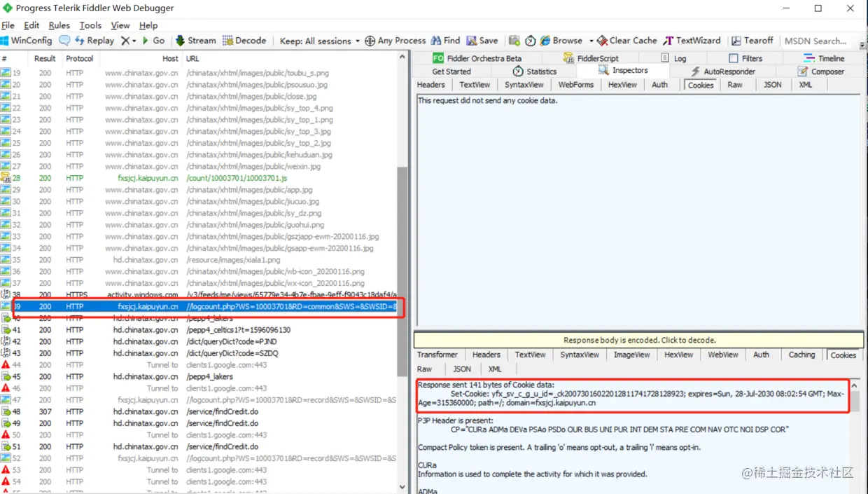This screenshot has width=868, height=494.
Task: Click the Tearoff button
Action: (752, 41)
